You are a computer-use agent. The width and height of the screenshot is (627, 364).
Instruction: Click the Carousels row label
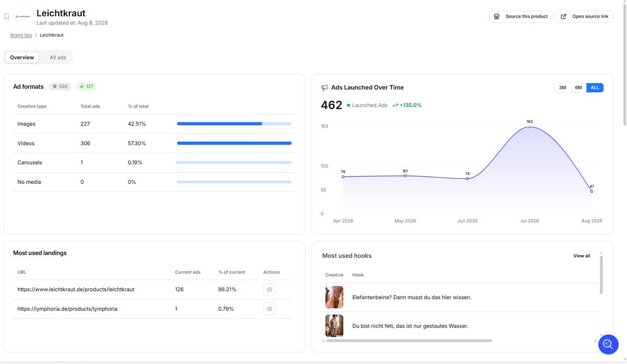(x=30, y=162)
